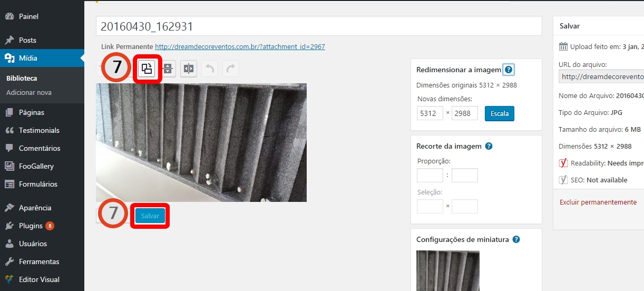Click 'SEO: Not available' text
This screenshot has height=291, width=644.
pyautogui.click(x=599, y=180)
